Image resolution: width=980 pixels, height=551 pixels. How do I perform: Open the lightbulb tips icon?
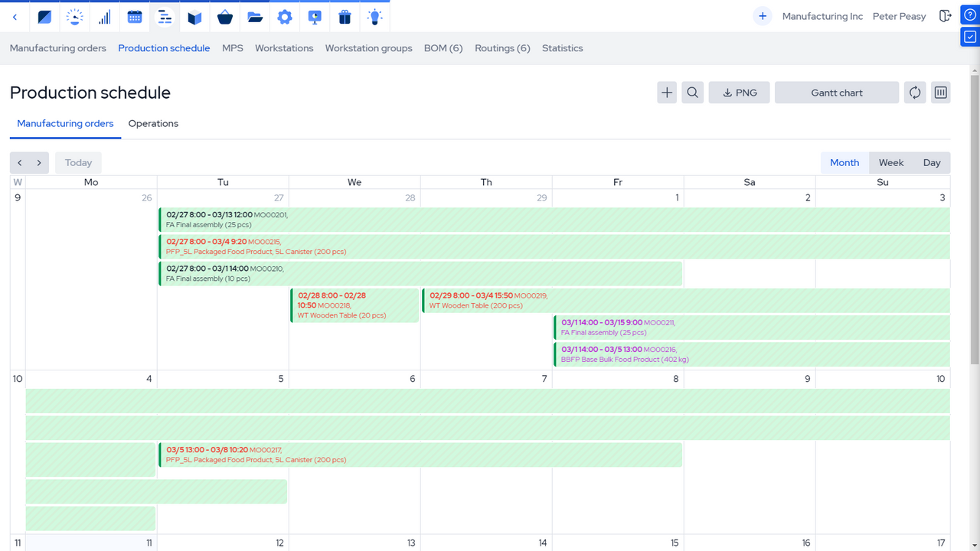(x=375, y=16)
